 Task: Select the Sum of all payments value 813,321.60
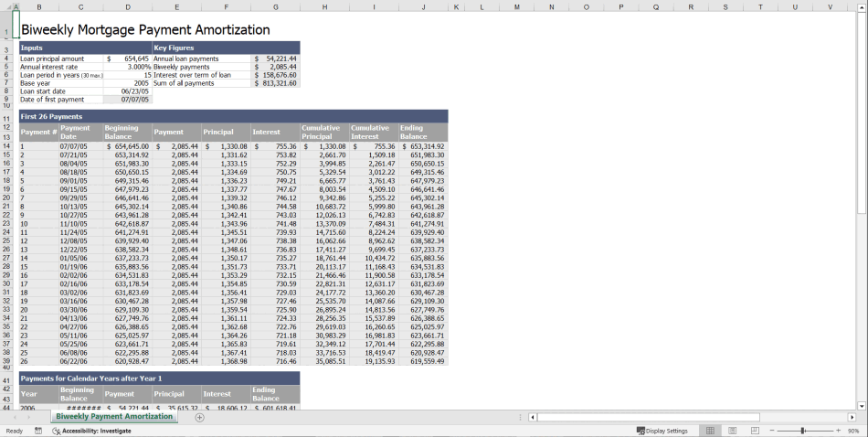[276, 83]
